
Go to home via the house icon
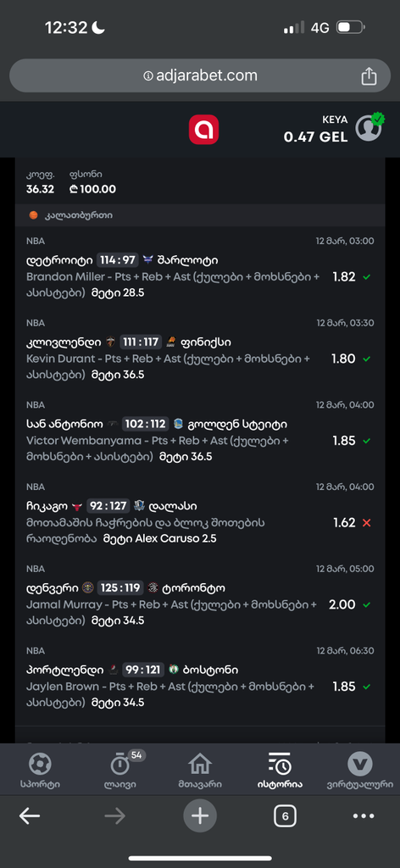[200, 764]
